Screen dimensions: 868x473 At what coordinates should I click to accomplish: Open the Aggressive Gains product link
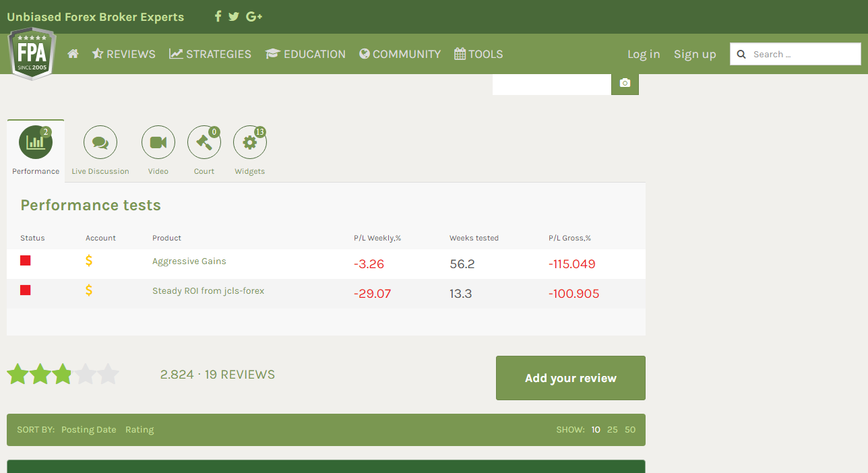coord(189,261)
